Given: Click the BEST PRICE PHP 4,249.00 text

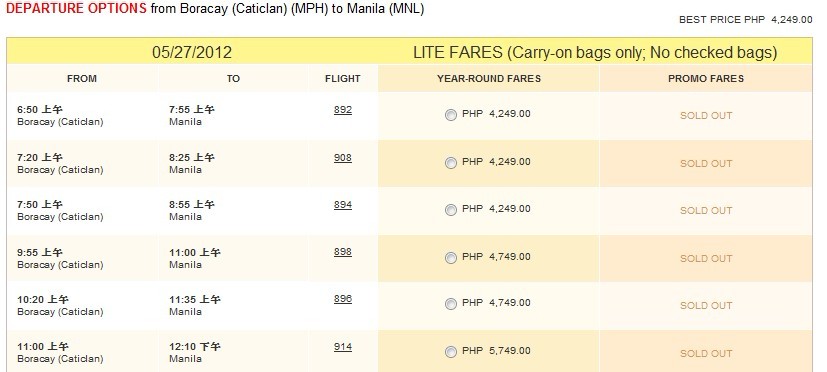Looking at the screenshot, I should coord(746,20).
